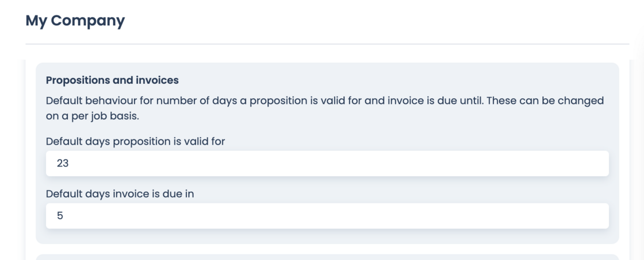Click the "Default days proposition is valid for" label
Viewport: 644px width, 260px height.
135,141
